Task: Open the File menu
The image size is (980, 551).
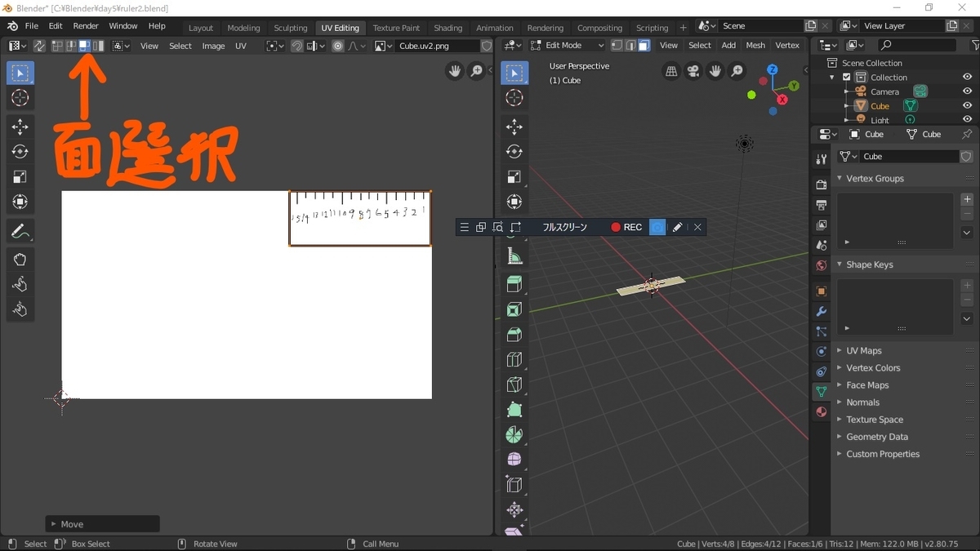Action: pyautogui.click(x=32, y=26)
